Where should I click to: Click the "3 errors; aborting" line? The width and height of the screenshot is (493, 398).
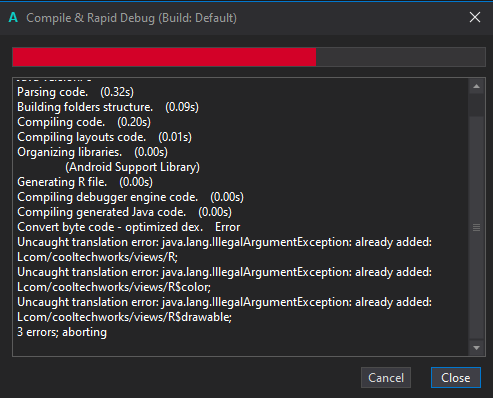click(62, 332)
